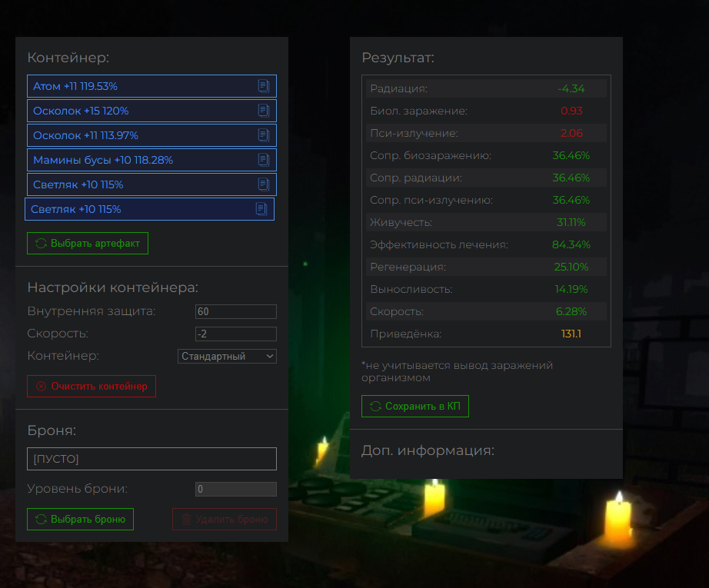This screenshot has height=588, width=709.
Task: Click the [ПУСТО] armor slot
Action: [x=151, y=459]
